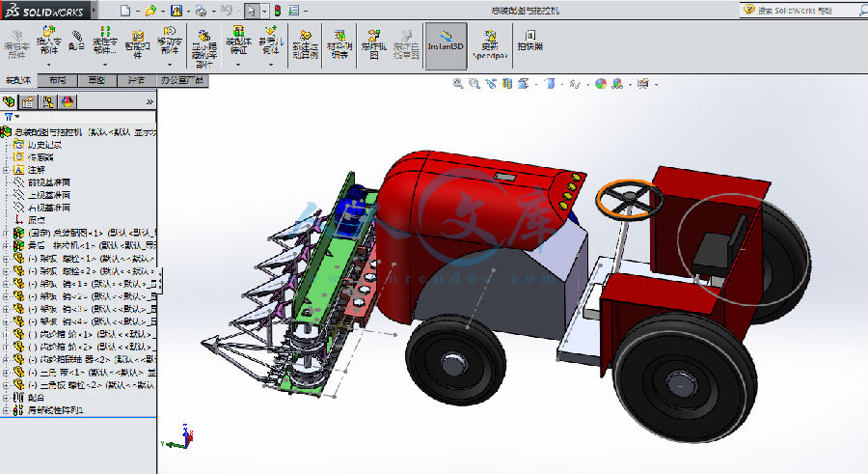The height and width of the screenshot is (474, 868).
Task: Open the Display Style dropdown arrow
Action: (562, 84)
